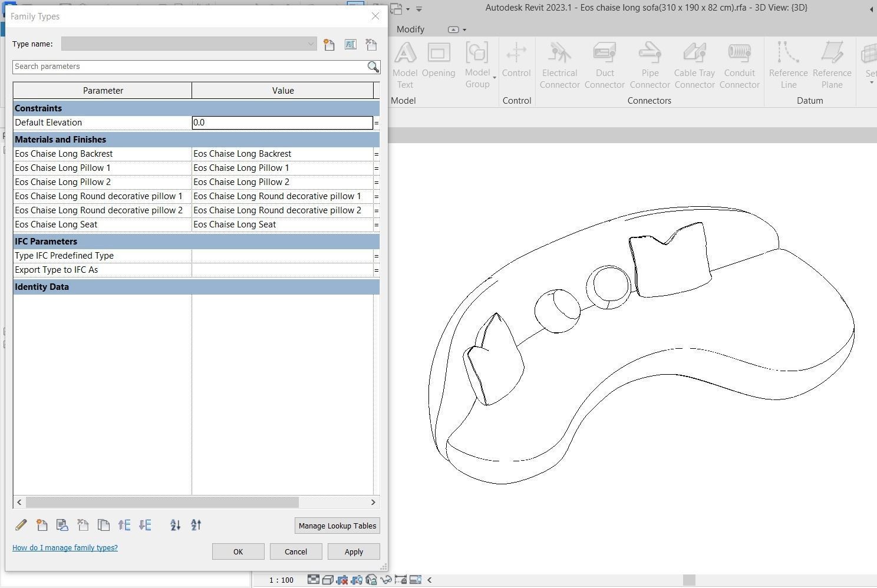Click the Visual Style cube icon in view bar
The height and width of the screenshot is (588, 877).
coord(328,580)
